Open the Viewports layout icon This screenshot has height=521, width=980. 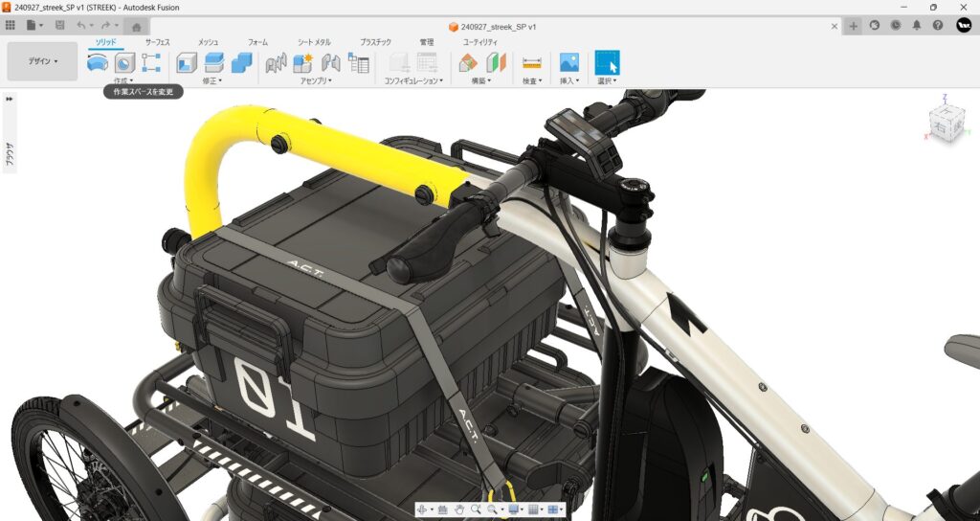pyautogui.click(x=552, y=510)
